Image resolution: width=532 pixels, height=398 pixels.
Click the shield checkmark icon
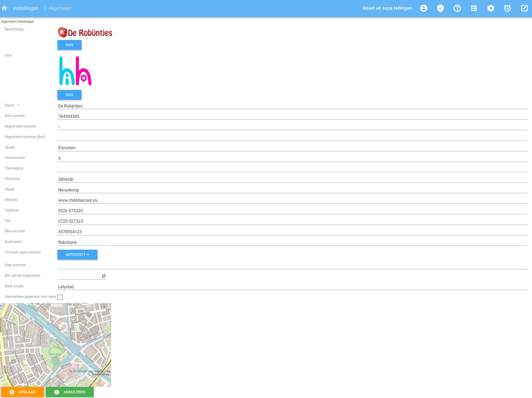point(440,8)
